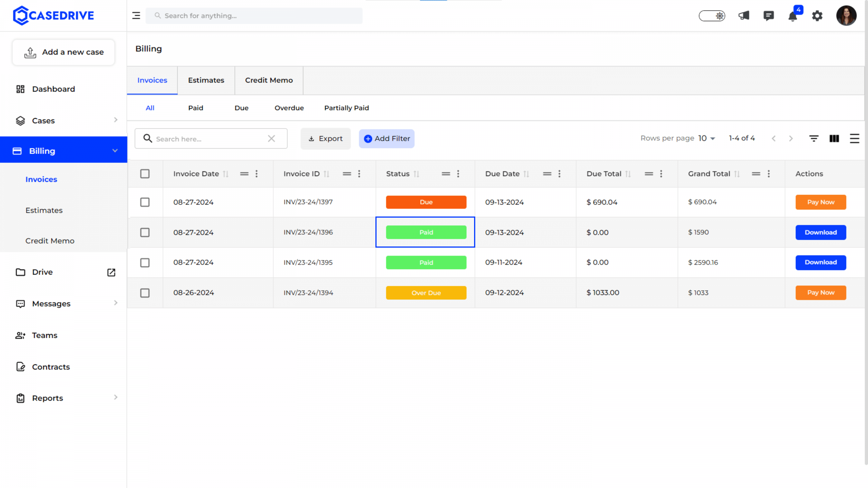Image resolution: width=868 pixels, height=488 pixels.
Task: Show All invoices tab
Action: [150, 108]
